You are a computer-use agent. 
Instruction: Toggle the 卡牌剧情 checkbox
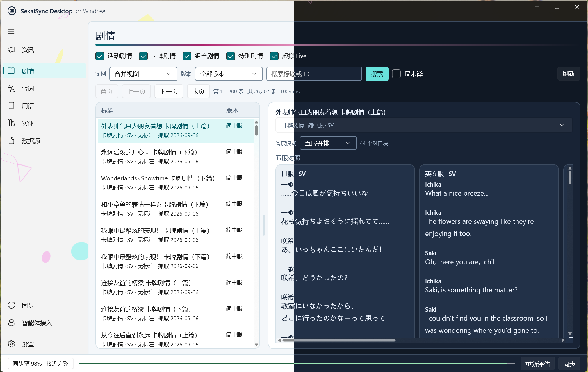point(143,56)
